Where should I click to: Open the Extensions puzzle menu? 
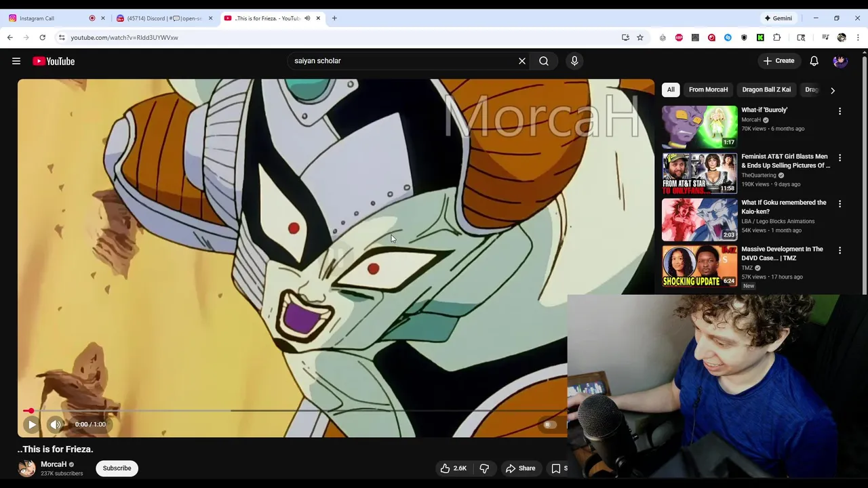pyautogui.click(x=777, y=37)
